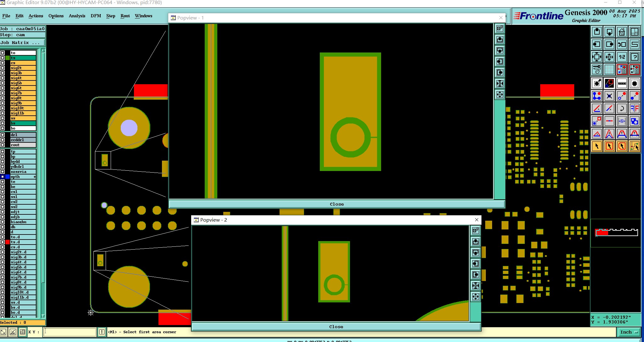Click layer list scrollbar down arrow
The image size is (644, 342).
tap(43, 316)
